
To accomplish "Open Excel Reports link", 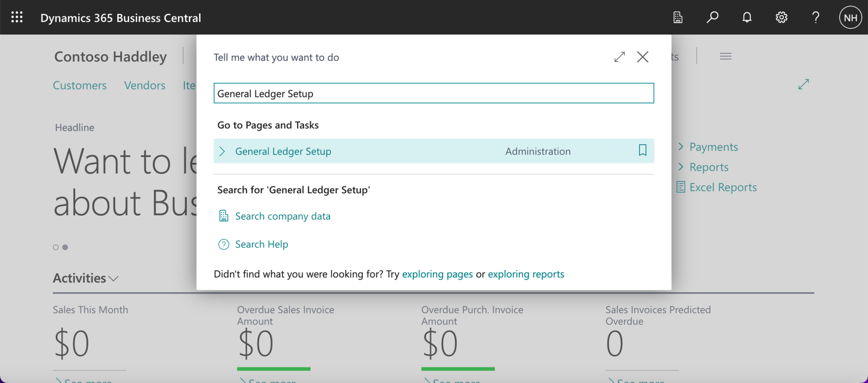I will pyautogui.click(x=723, y=187).
